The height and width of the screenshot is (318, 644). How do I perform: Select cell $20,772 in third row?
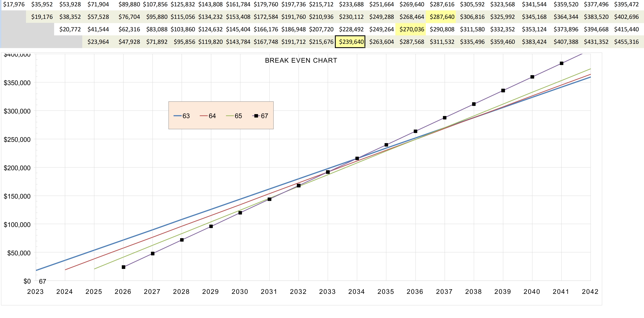70,29
